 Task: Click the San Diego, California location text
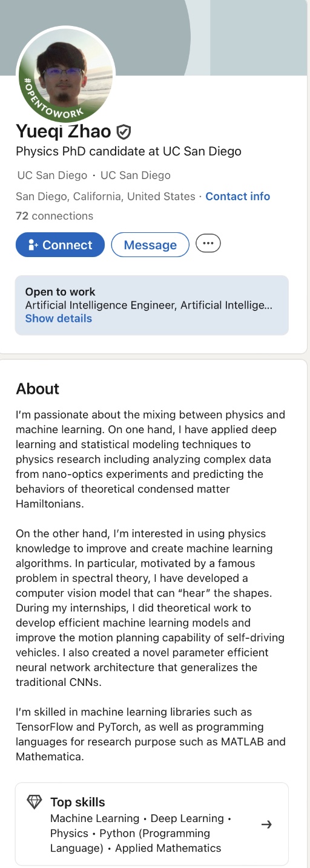[105, 197]
